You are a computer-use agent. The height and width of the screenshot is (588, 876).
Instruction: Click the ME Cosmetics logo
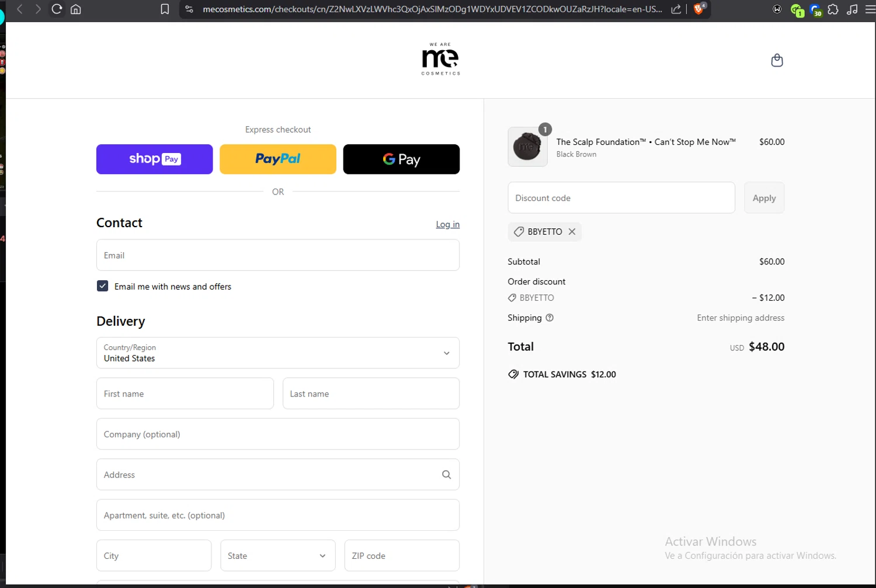coord(440,59)
